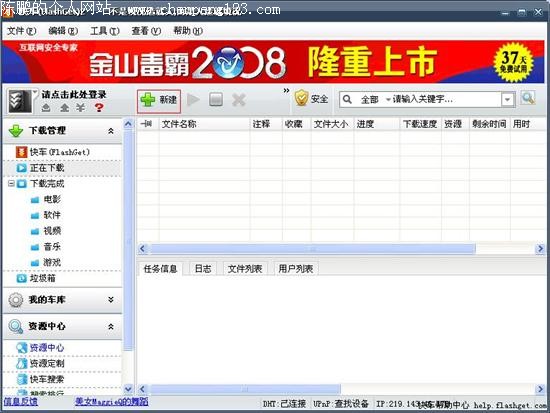Click the 美女Maggie的舞蹈 link in status bar

[112, 401]
